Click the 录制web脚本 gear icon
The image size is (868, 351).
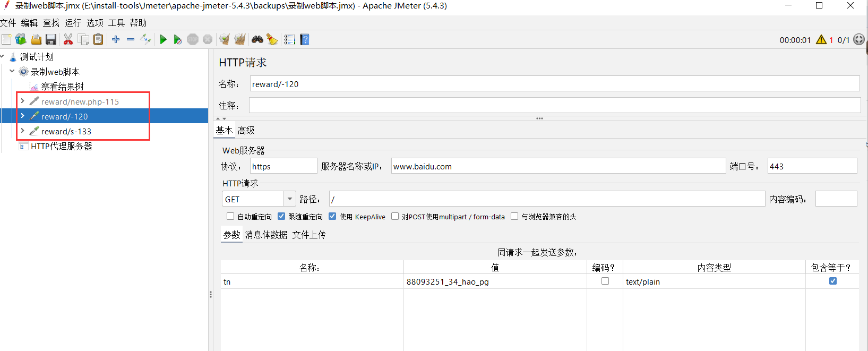[x=24, y=72]
